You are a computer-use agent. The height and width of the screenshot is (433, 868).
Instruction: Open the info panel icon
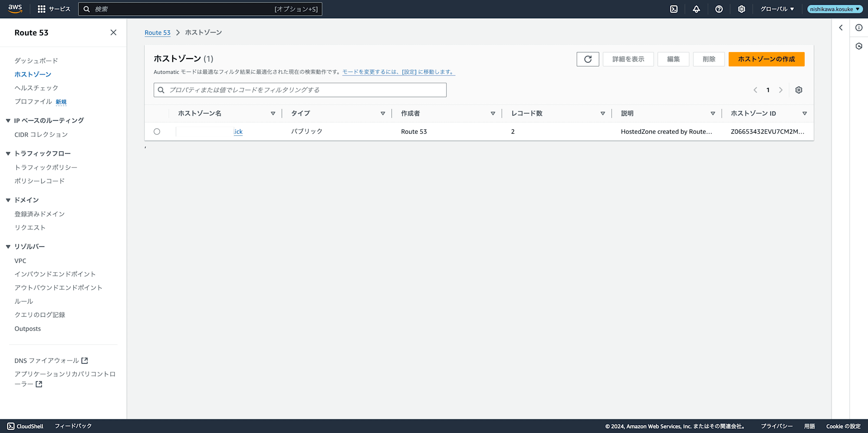click(859, 28)
